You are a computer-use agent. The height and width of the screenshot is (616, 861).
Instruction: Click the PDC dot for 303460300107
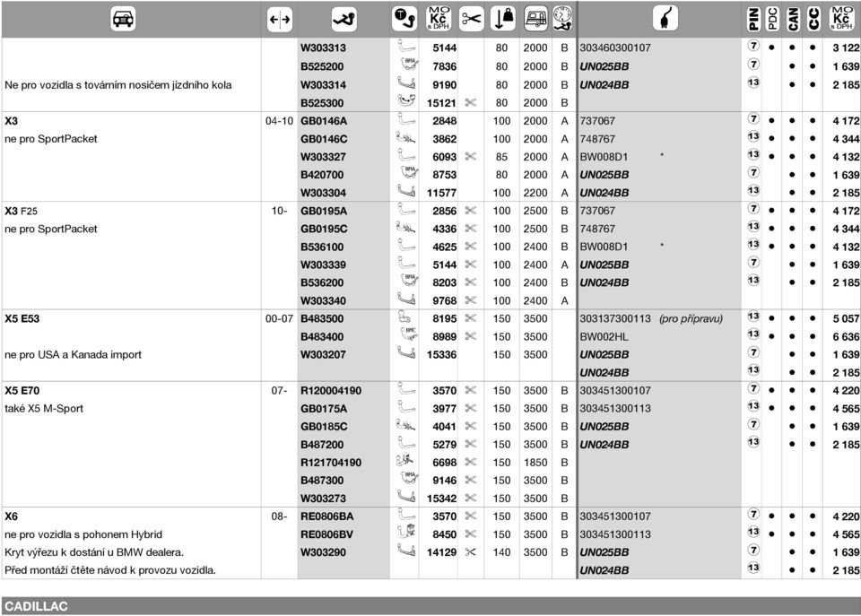[772, 48]
